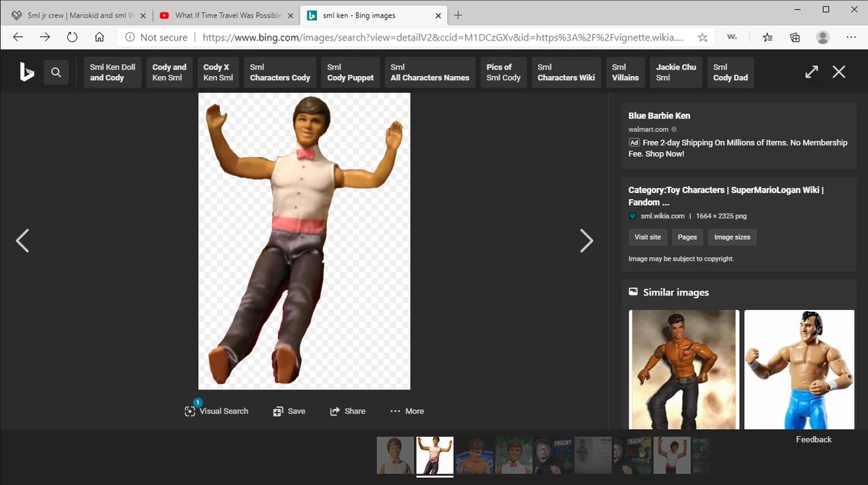Screen dimensions: 868x485
Task: Share the current image
Action: [x=348, y=411]
